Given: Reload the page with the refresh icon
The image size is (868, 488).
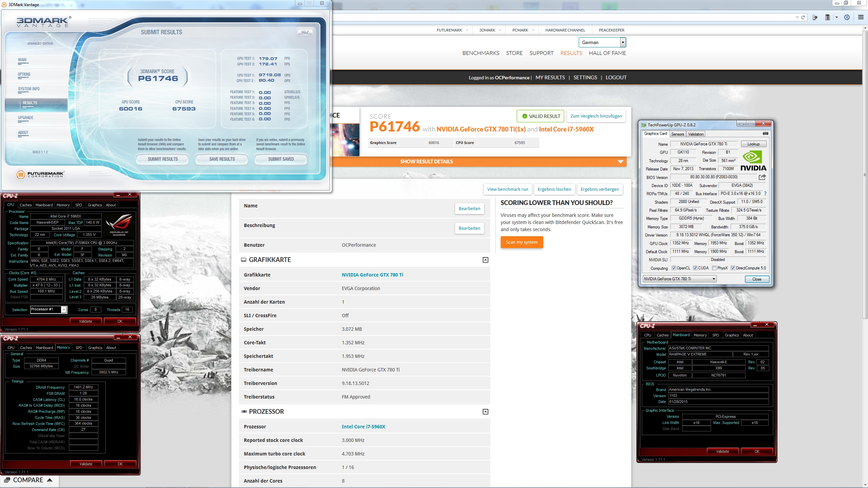Looking at the screenshot, I should 803,17.
